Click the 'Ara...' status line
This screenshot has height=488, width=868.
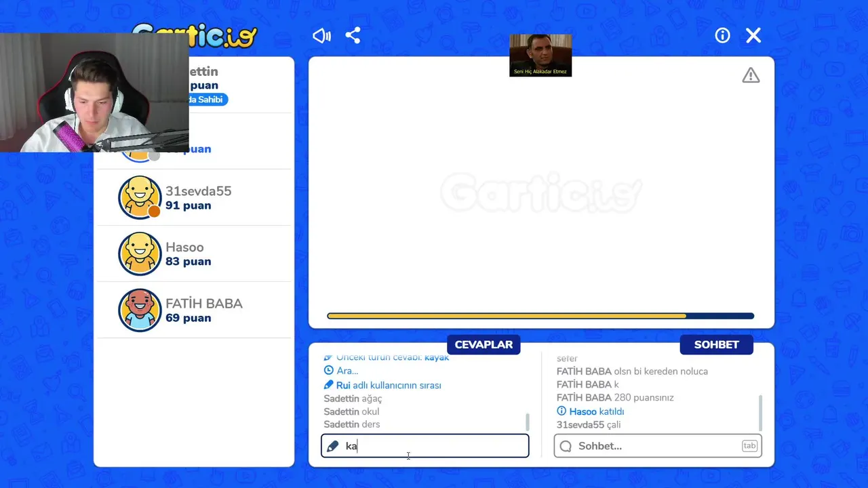[341, 371]
